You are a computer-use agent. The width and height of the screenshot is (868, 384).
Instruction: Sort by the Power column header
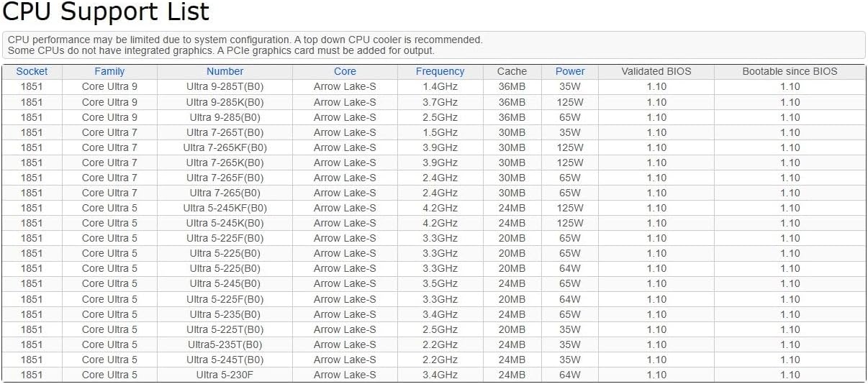tap(570, 71)
